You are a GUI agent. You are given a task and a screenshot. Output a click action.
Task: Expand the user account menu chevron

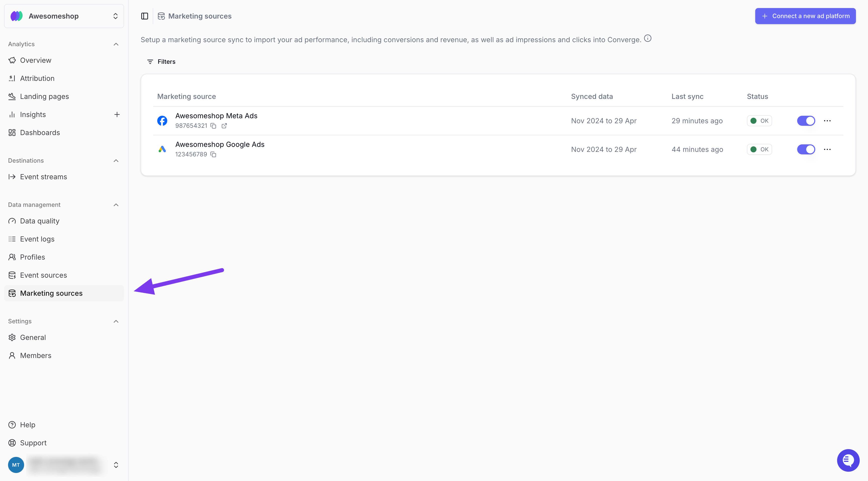pos(116,465)
